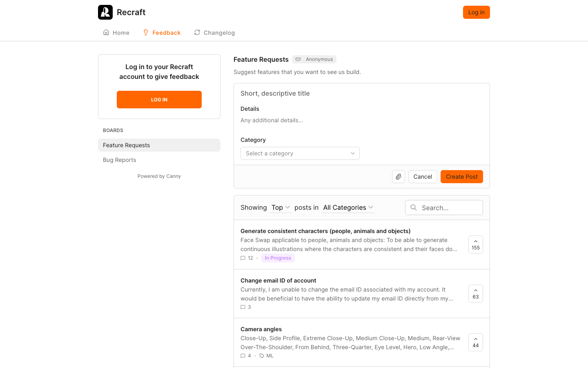Click the ML tag icon
588x368 pixels.
click(x=262, y=356)
